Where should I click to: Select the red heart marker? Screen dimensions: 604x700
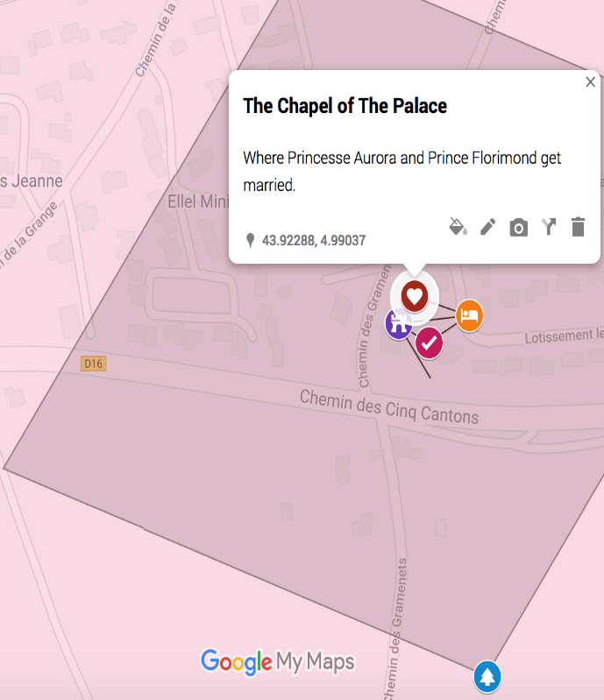tap(415, 294)
